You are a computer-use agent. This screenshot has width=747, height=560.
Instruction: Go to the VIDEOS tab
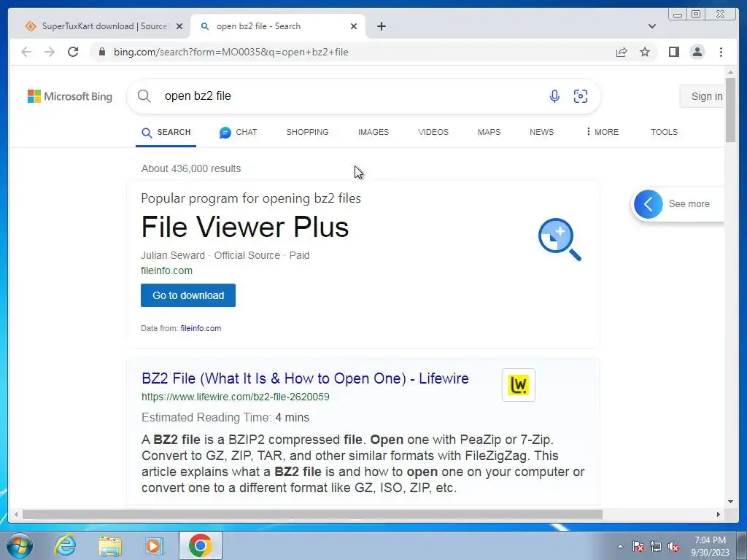point(433,133)
